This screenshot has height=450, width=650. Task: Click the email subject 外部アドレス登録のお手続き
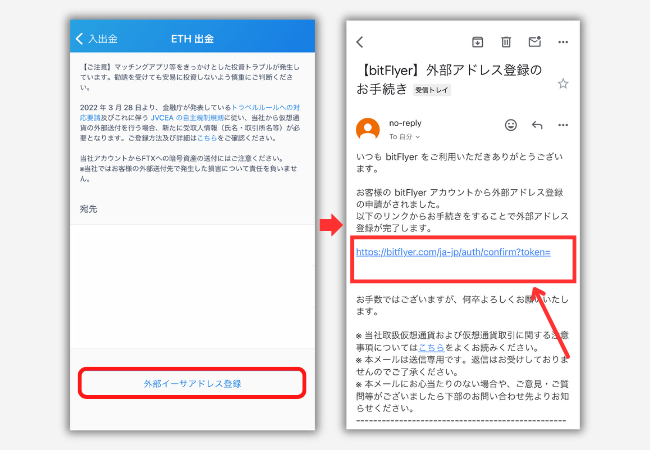click(449, 79)
